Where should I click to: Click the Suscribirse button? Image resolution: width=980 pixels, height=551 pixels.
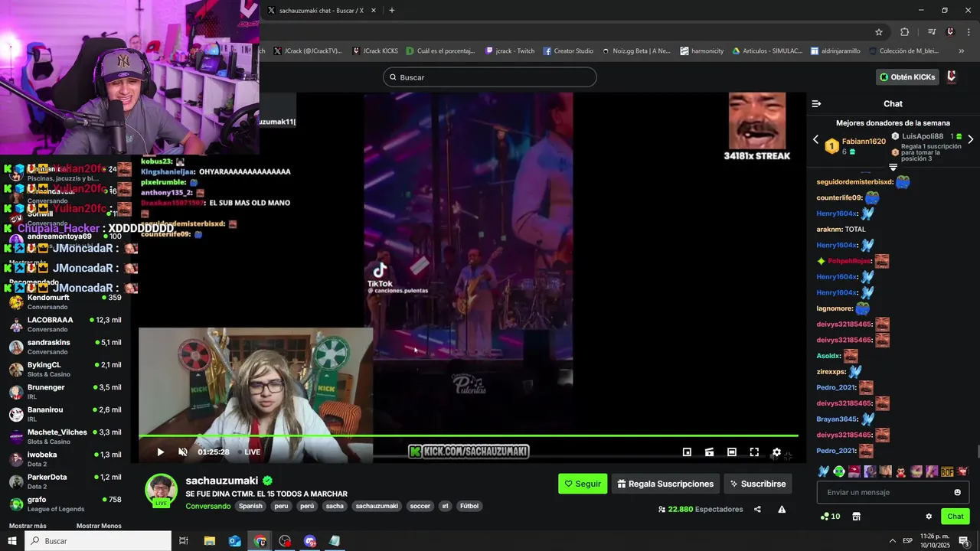click(758, 484)
